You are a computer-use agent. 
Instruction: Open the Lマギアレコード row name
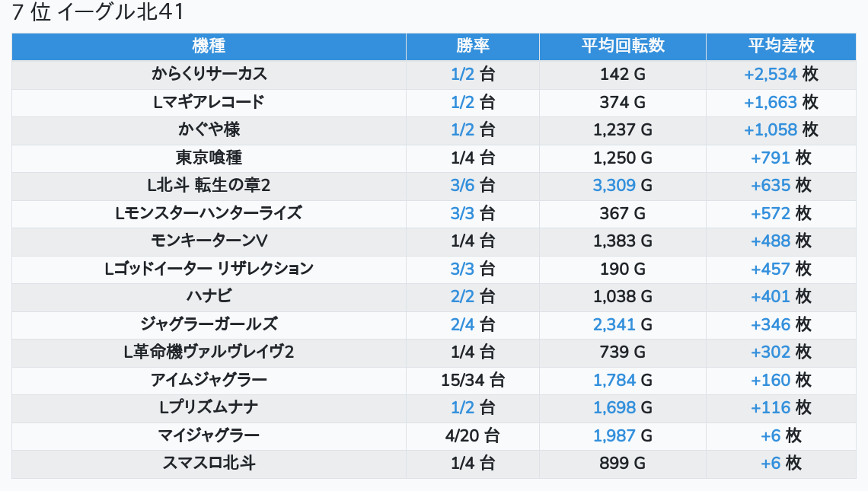point(209,102)
